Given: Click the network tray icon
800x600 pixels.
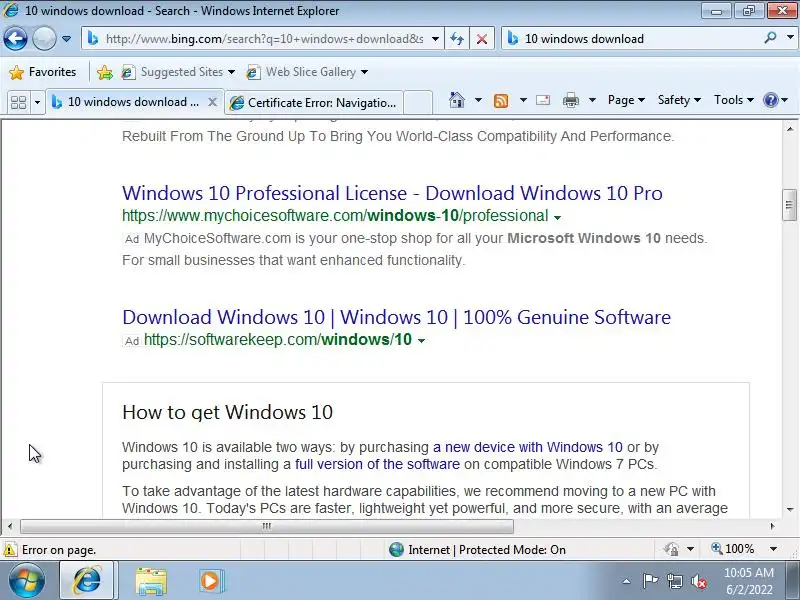Looking at the screenshot, I should 674,581.
